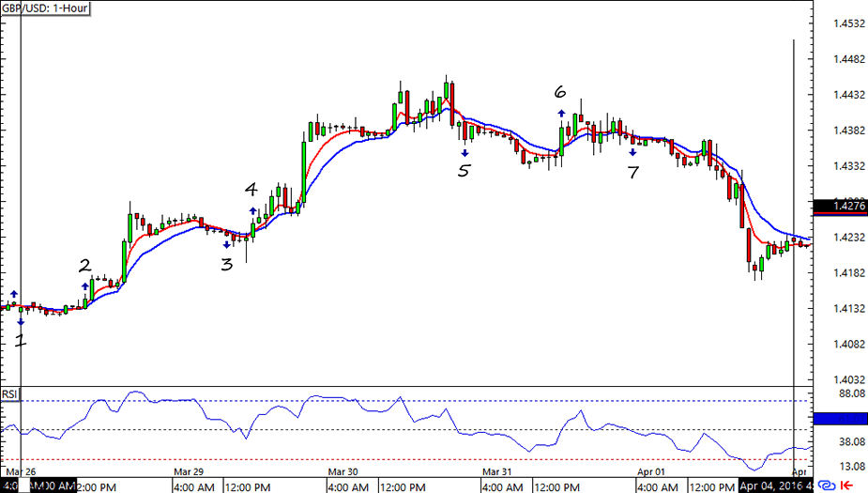Click the RSI 13.08 scale value
This screenshot has height=493, width=868.
pyautogui.click(x=852, y=466)
